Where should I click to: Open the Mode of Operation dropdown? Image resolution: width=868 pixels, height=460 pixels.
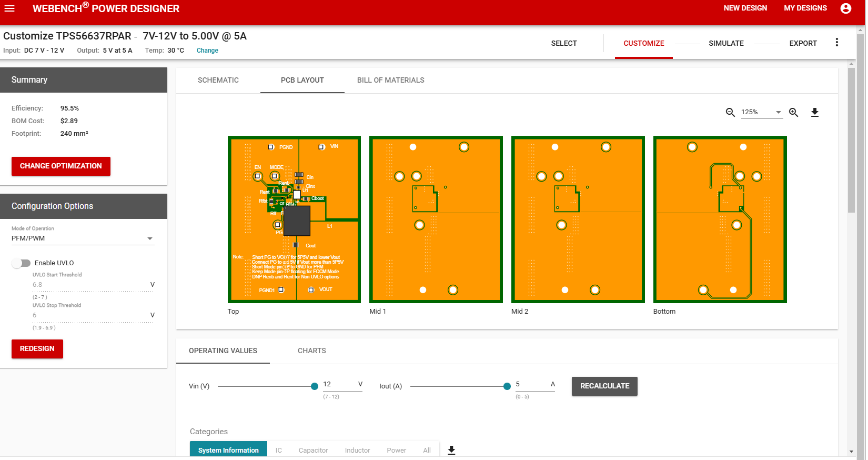point(83,238)
